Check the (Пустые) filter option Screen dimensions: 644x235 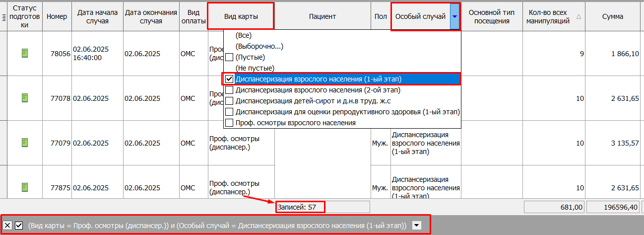coord(229,57)
